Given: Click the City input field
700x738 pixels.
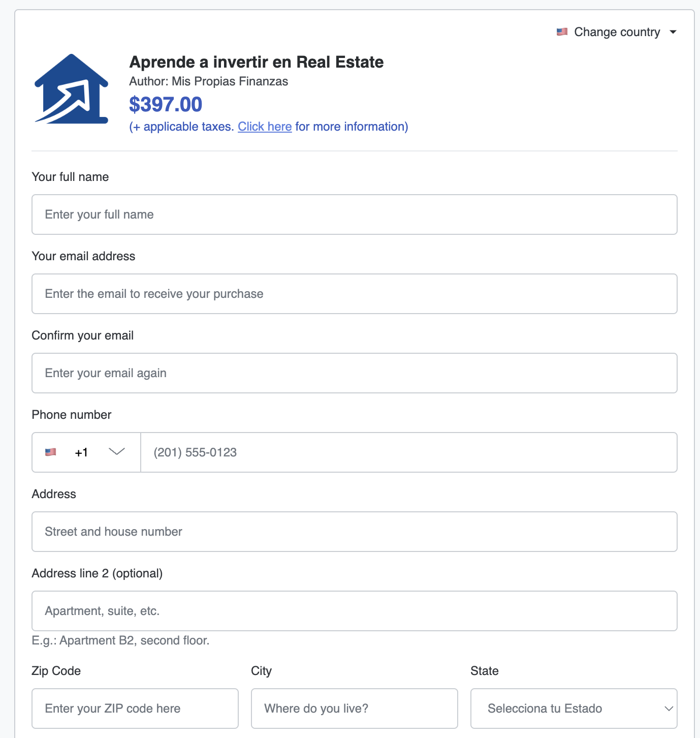Looking at the screenshot, I should 354,709.
